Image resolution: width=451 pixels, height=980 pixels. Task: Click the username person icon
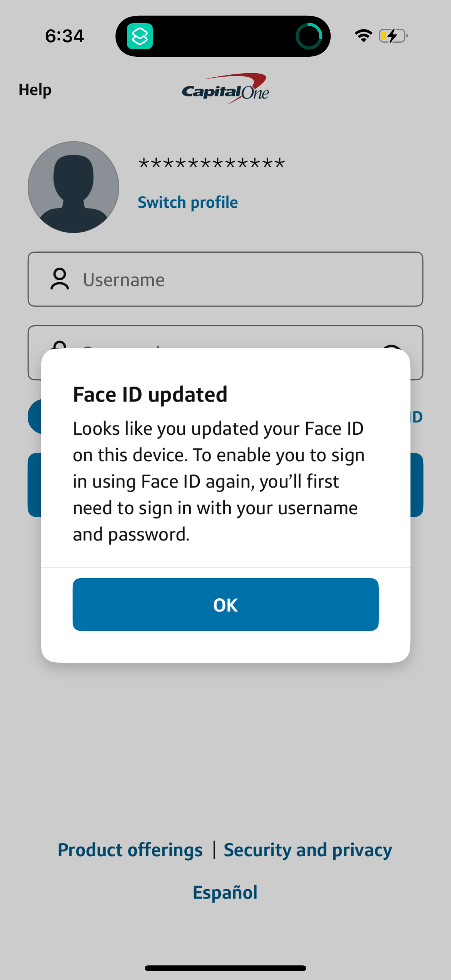(59, 280)
